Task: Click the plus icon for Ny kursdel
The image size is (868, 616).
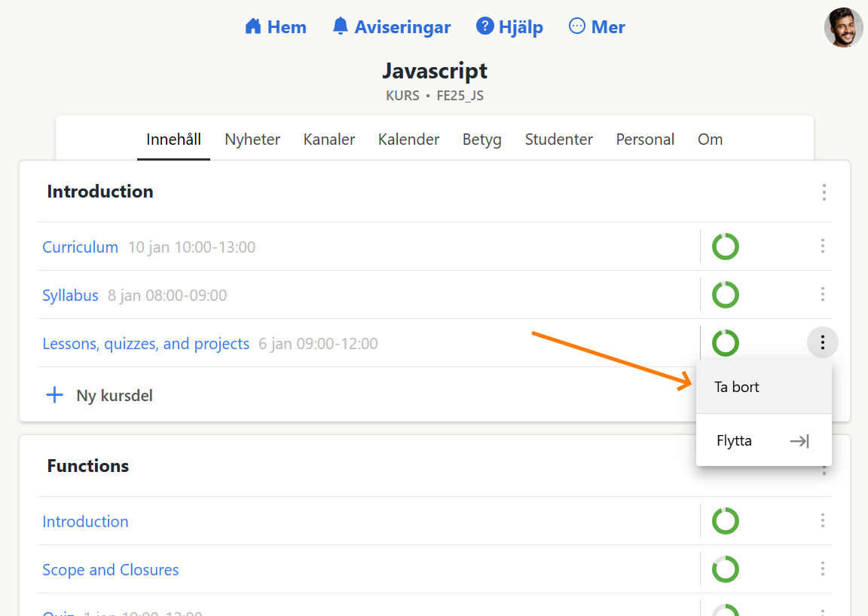Action: [x=54, y=395]
